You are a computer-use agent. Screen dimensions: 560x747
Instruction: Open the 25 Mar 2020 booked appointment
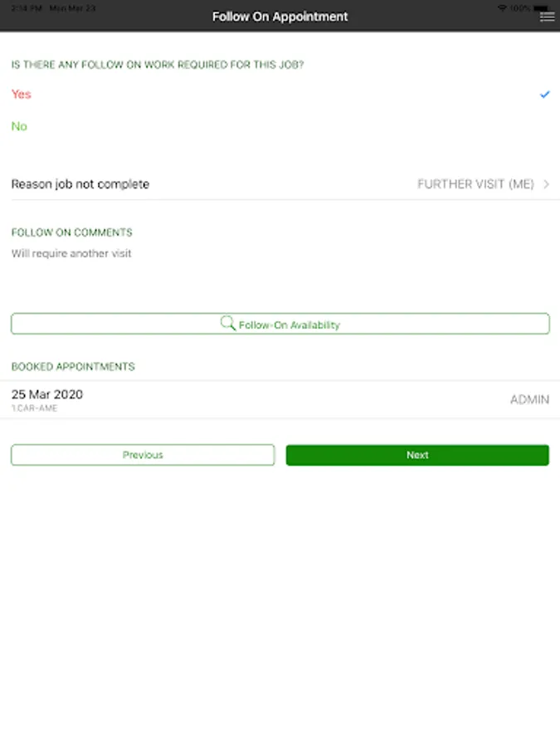point(47,394)
